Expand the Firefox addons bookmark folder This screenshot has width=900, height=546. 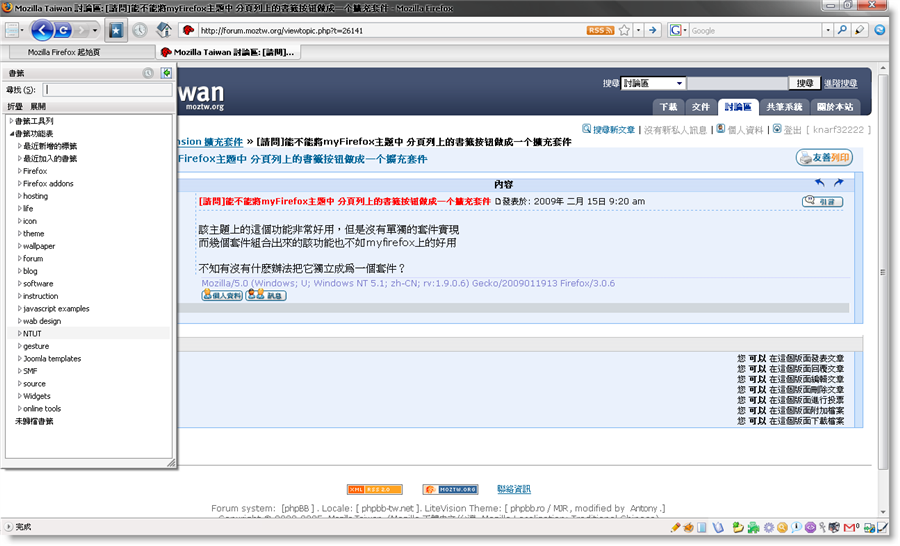(x=20, y=184)
